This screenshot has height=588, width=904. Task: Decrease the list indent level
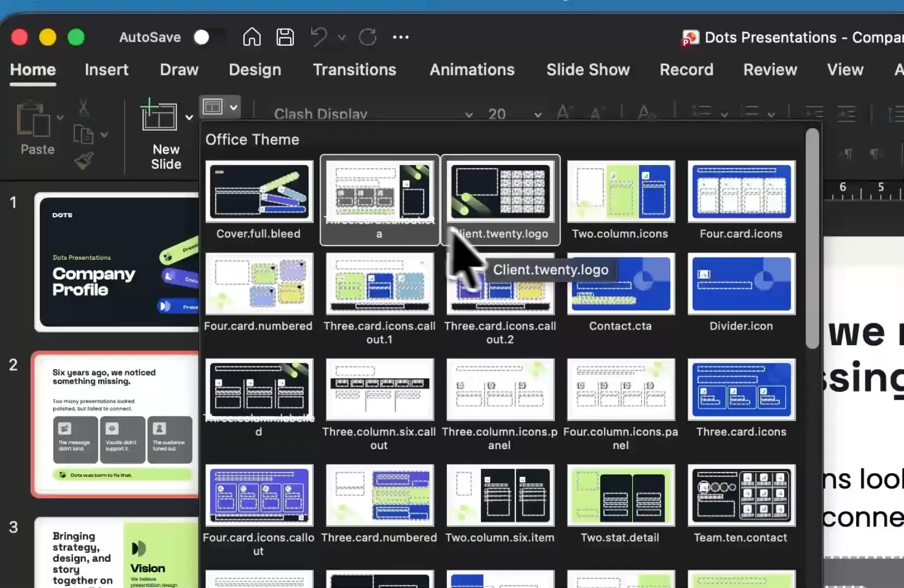tap(814, 113)
